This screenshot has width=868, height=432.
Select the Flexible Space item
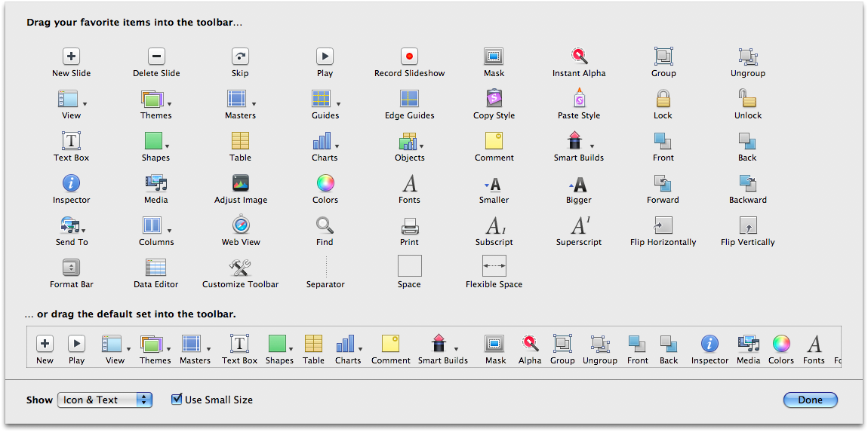pos(494,266)
